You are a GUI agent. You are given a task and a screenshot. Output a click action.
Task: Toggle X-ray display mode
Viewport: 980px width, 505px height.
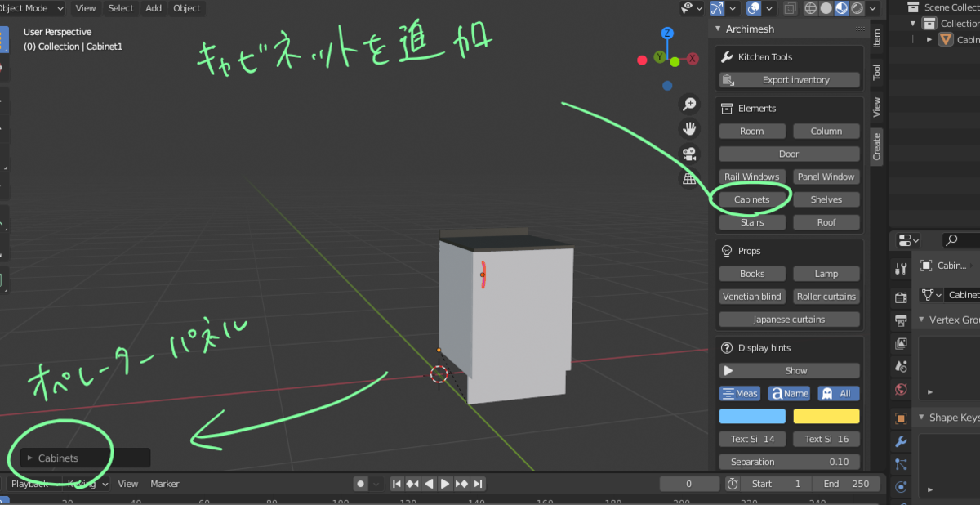click(790, 8)
